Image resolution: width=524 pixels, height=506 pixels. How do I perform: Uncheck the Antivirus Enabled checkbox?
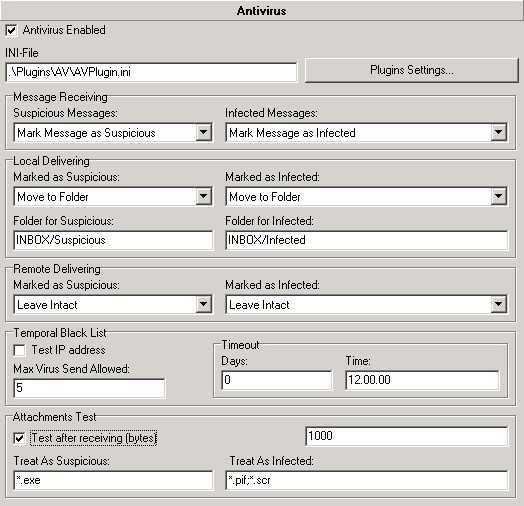tap(11, 30)
